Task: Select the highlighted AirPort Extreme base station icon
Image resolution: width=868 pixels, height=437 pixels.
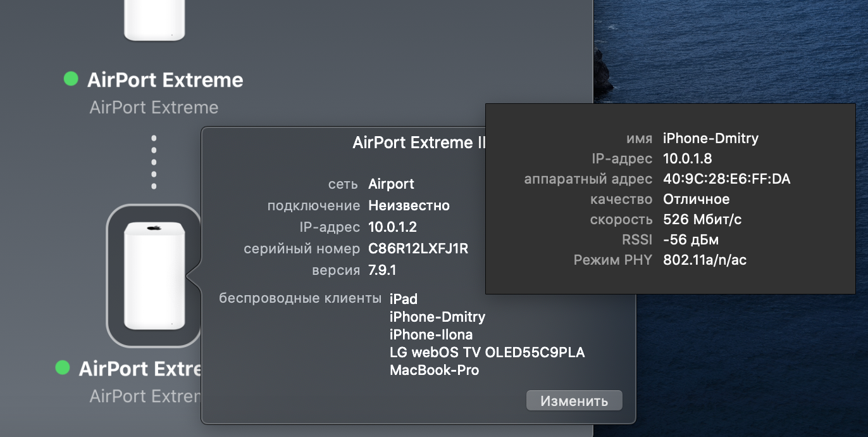Action: click(x=154, y=275)
